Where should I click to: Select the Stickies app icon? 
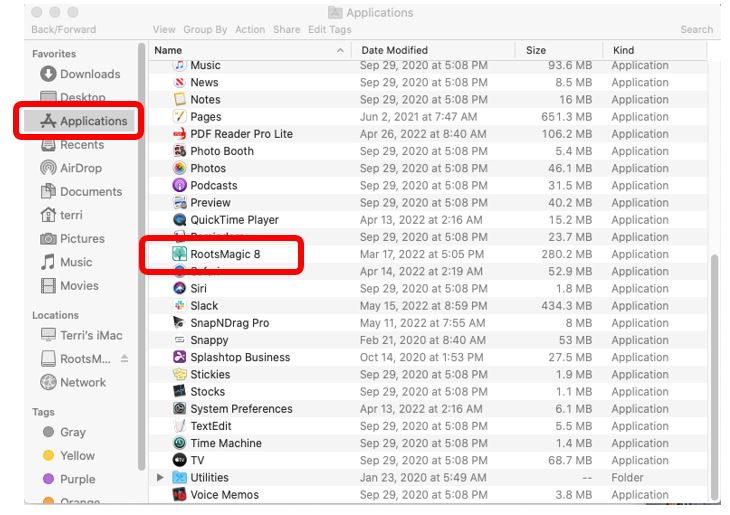[x=180, y=374]
